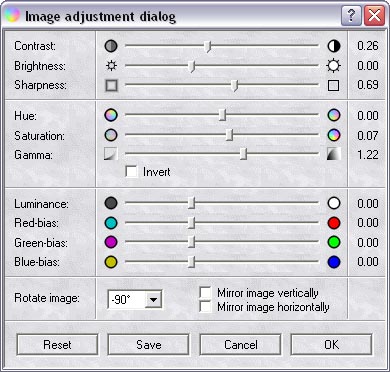This screenshot has height=372, width=390.
Task: Click the high contrast half-circle icon
Action: tap(334, 46)
